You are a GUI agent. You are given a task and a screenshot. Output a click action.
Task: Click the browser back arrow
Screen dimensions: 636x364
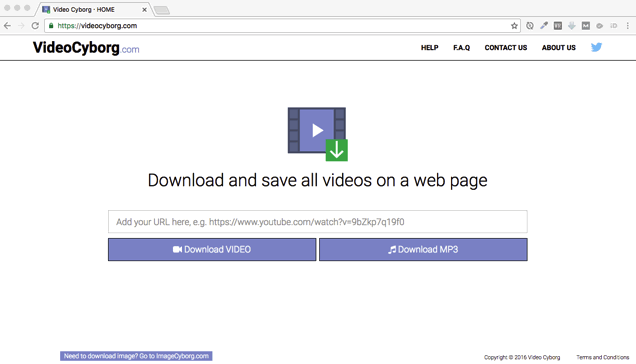[x=7, y=26]
